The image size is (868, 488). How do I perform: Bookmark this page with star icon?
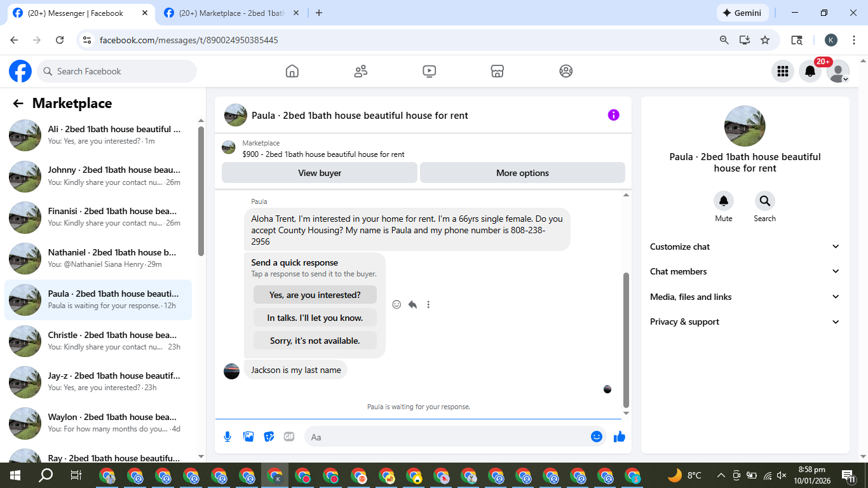click(x=765, y=40)
